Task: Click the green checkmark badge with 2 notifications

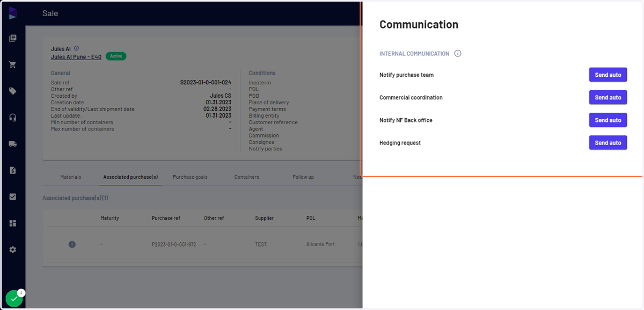Action: coord(14,298)
